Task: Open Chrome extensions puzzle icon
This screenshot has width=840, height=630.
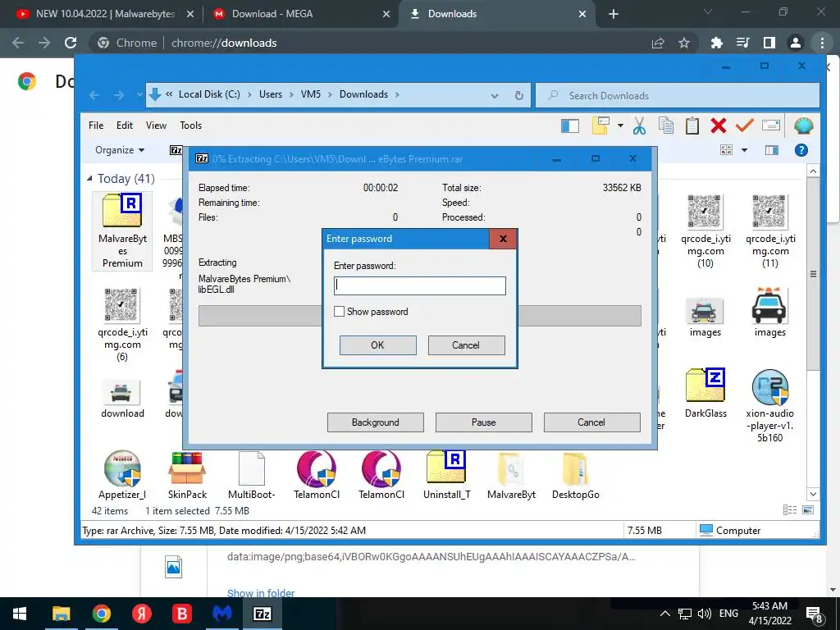Action: click(717, 43)
